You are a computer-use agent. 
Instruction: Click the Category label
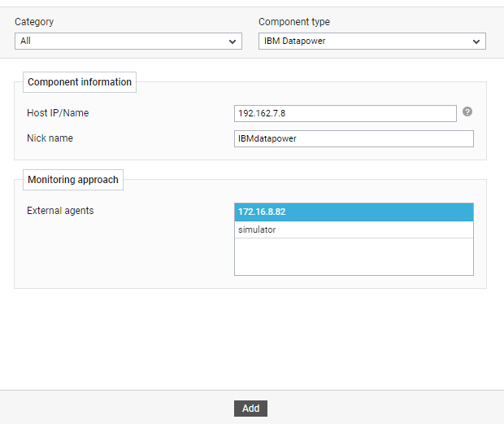(34, 22)
